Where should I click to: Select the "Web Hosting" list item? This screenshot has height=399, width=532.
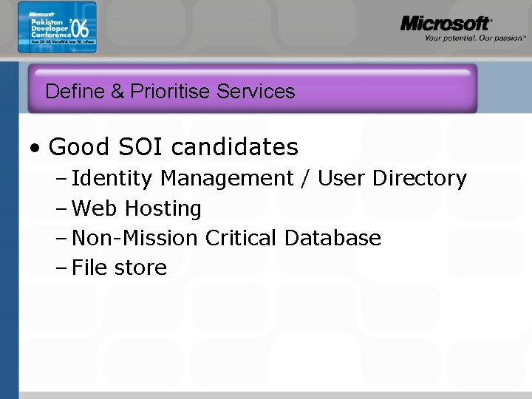(x=137, y=209)
